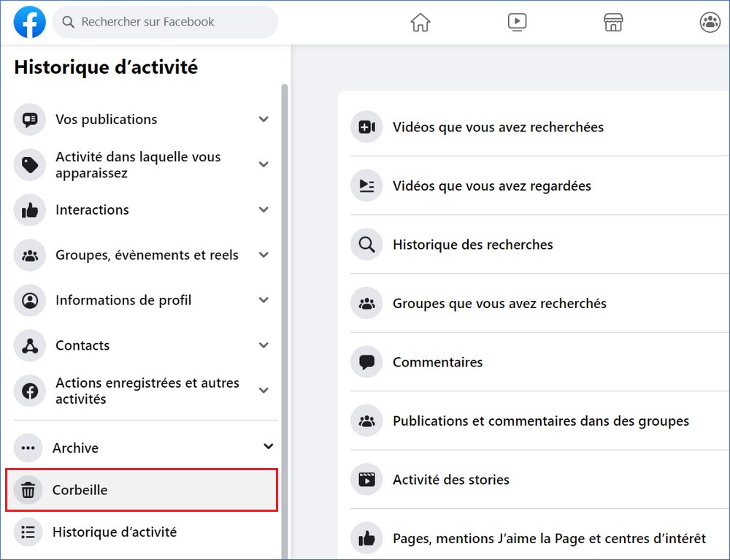Open the Marketplace storefront icon
The height and width of the screenshot is (560, 730).
pyautogui.click(x=613, y=23)
